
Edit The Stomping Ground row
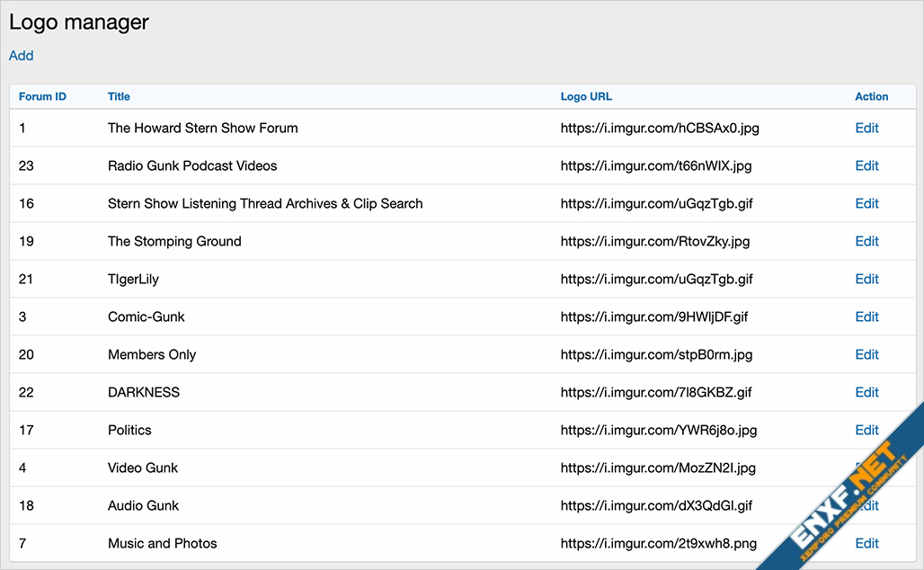click(x=866, y=241)
